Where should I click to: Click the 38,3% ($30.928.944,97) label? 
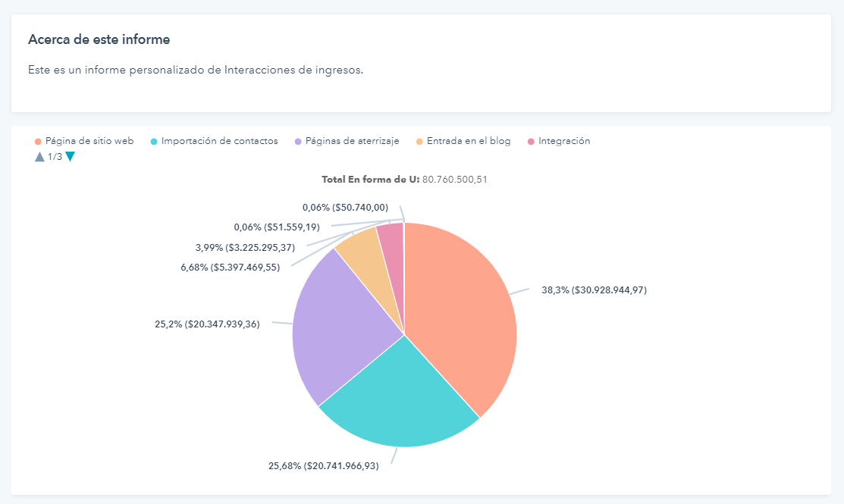click(x=594, y=290)
